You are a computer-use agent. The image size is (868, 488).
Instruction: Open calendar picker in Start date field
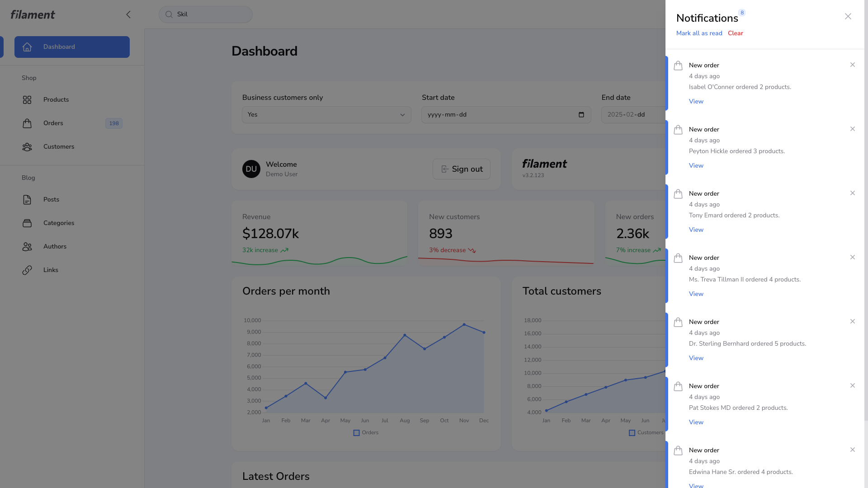(x=581, y=115)
